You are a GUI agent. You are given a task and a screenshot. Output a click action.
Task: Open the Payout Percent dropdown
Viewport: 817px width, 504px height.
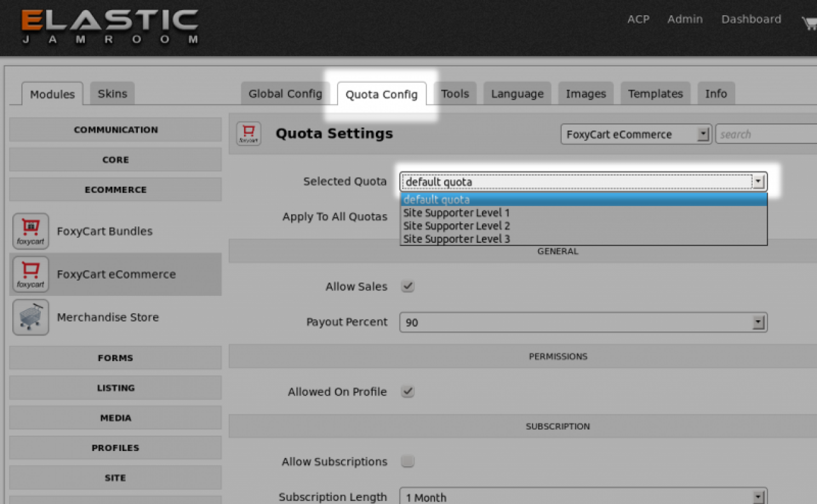pos(583,322)
